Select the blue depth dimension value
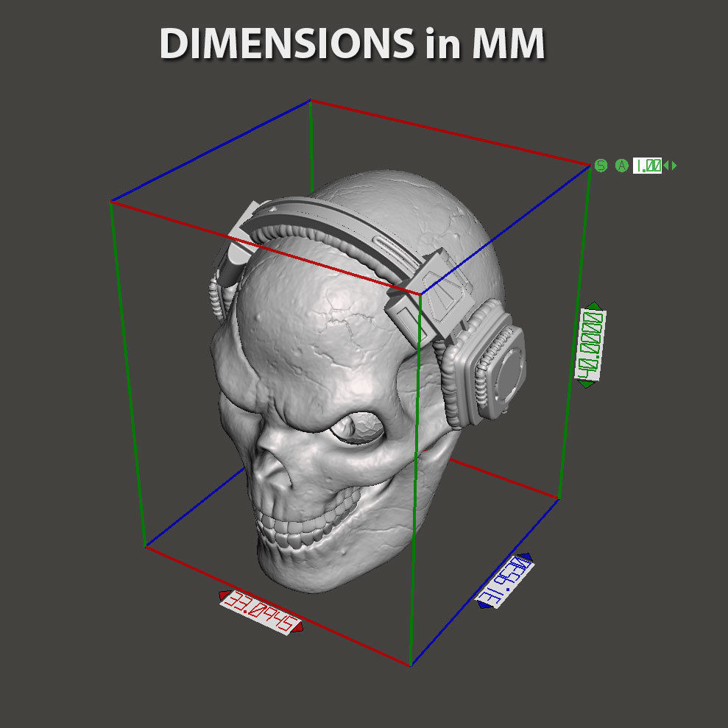The height and width of the screenshot is (728, 728). (x=504, y=582)
